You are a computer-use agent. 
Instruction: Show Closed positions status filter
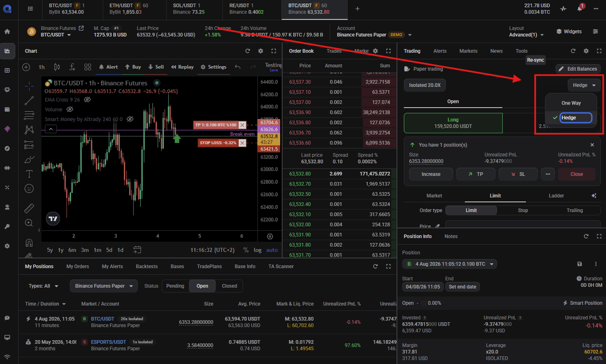(229, 286)
